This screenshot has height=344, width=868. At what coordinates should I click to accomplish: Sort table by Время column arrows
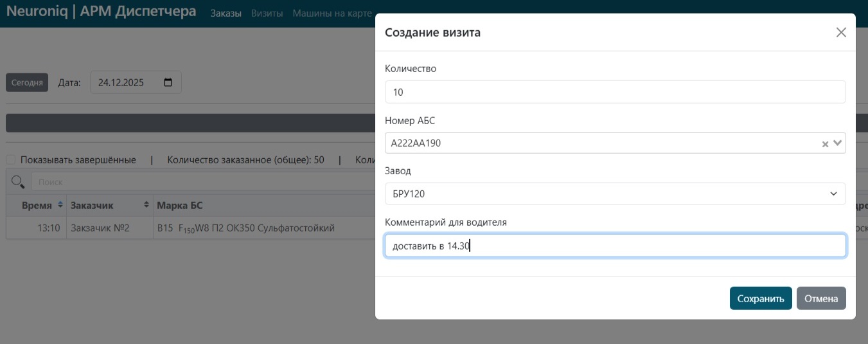click(x=61, y=205)
